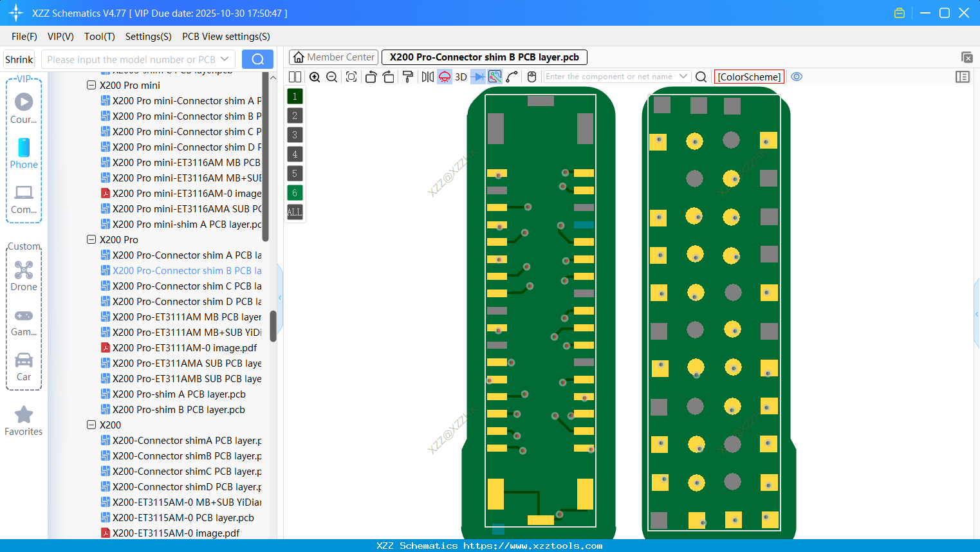This screenshot has height=552, width=980.
Task: Select the measure tool highlighted in blue
Action: tap(494, 77)
